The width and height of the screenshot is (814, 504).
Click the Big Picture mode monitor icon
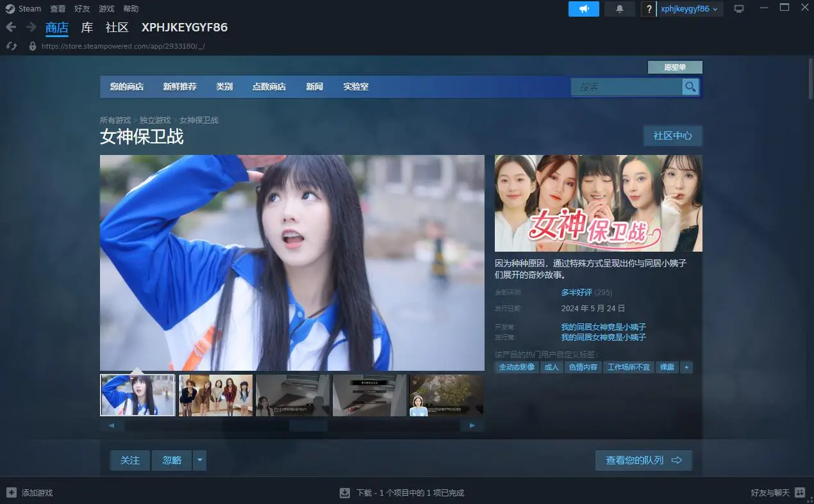(739, 9)
